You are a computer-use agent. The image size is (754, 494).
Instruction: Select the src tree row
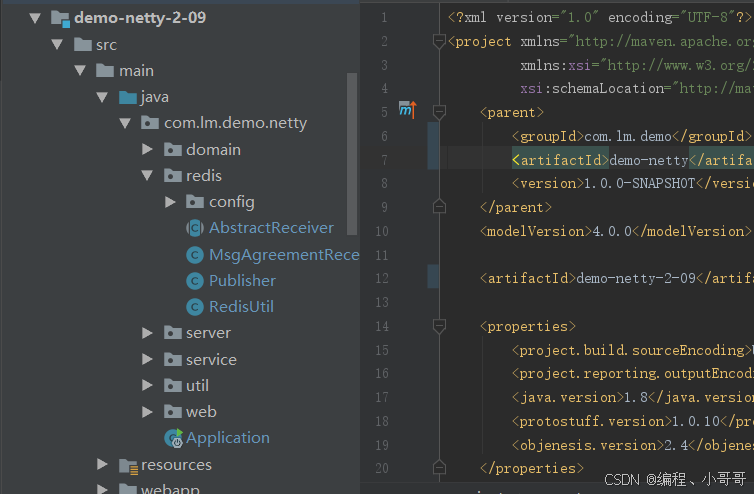[x=179, y=45]
